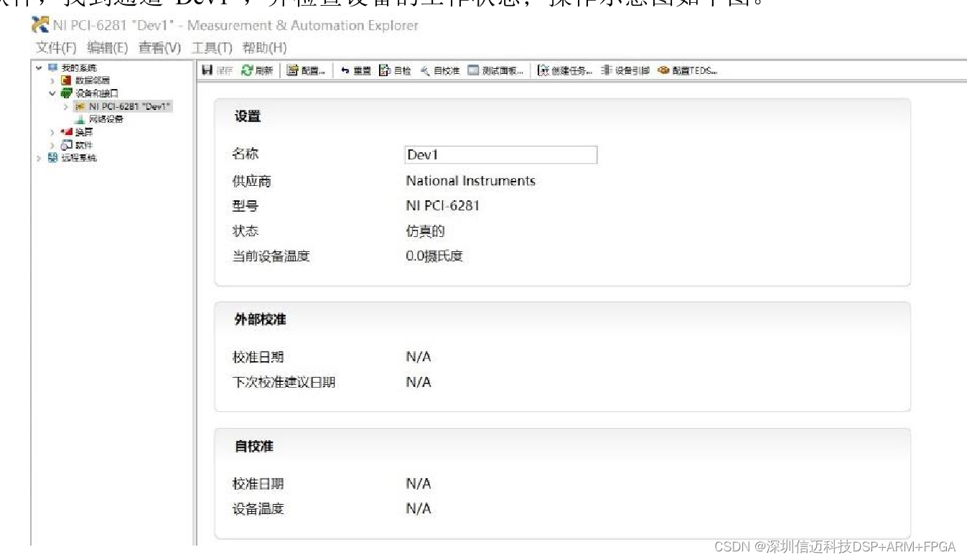Expand the 远程系统 tree node
The image size is (967, 560).
[39, 158]
